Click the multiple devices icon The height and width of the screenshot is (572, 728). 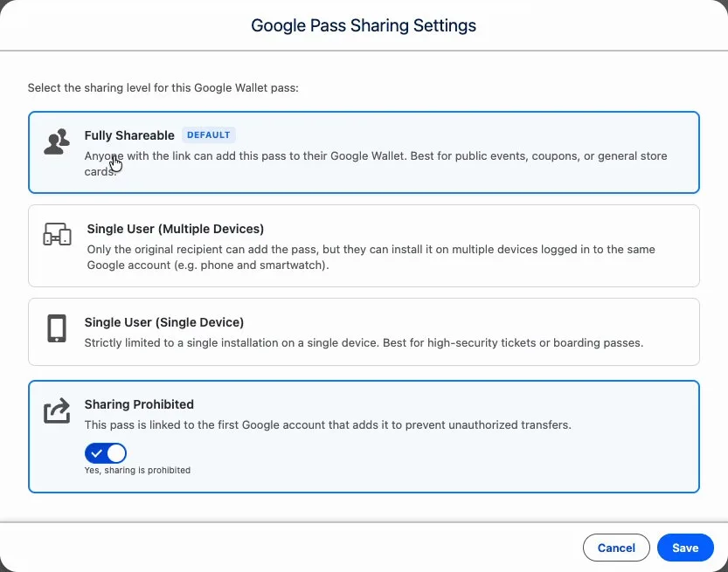tap(57, 234)
